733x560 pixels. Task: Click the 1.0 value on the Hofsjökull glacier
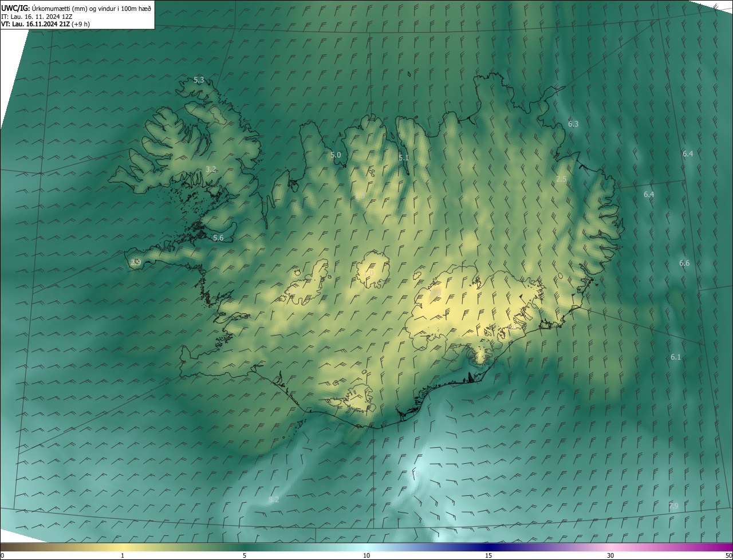[368, 273]
